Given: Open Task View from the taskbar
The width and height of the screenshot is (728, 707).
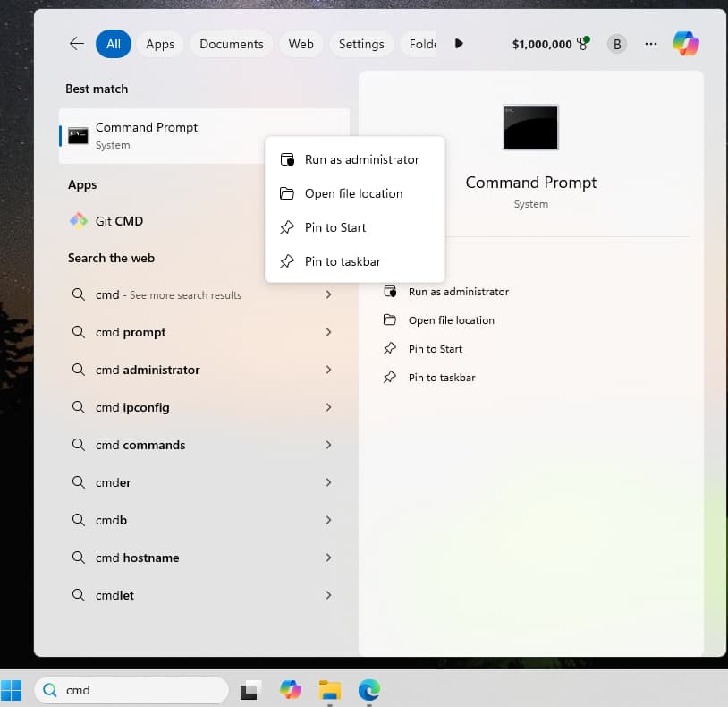Looking at the screenshot, I should point(250,690).
